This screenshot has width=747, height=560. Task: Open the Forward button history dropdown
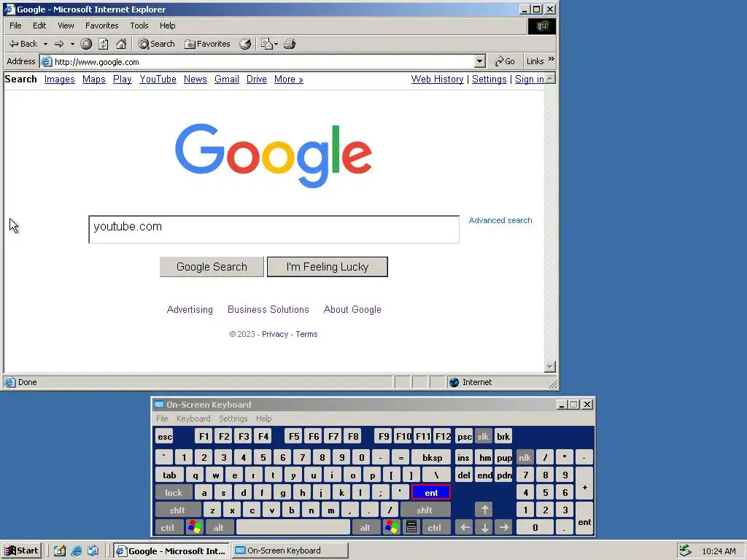[72, 44]
